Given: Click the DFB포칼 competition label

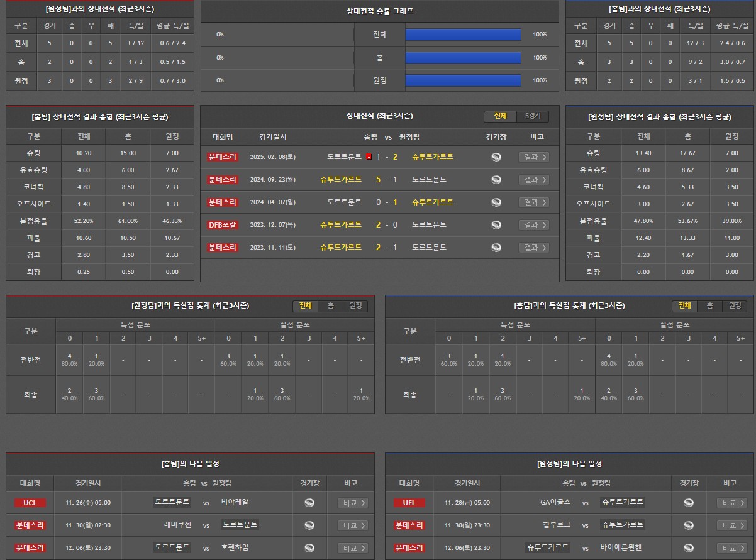Looking at the screenshot, I should click(223, 225).
